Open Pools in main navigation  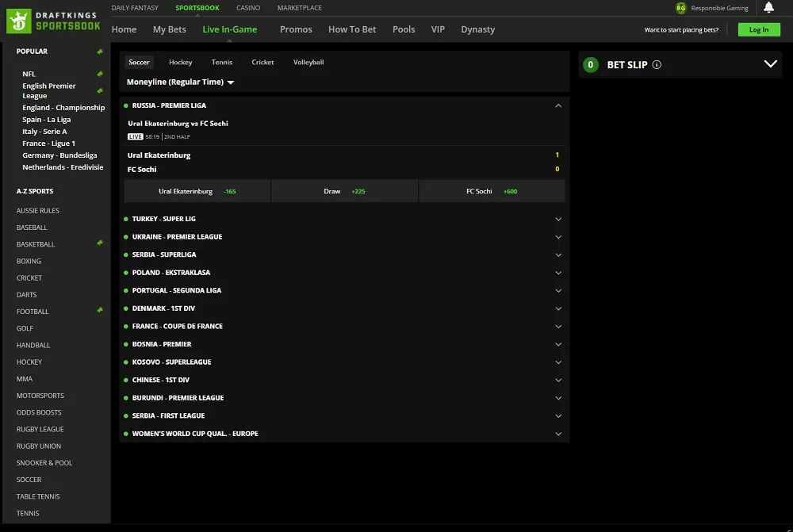(404, 29)
